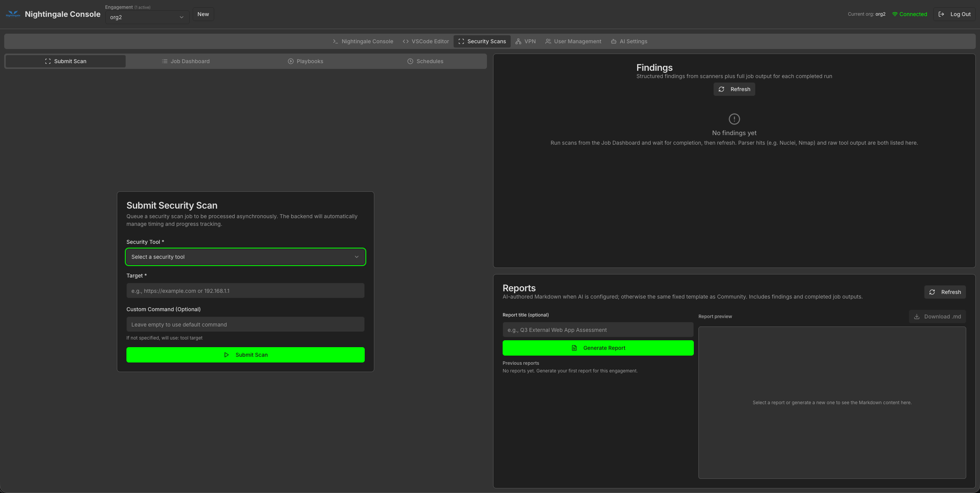Click the No findings yet message
The image size is (980, 493).
click(734, 133)
